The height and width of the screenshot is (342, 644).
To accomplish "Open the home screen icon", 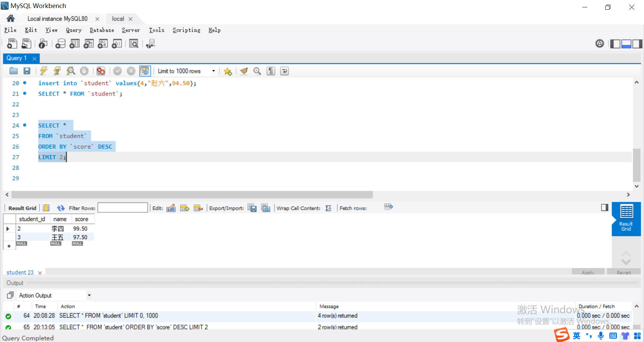I will tap(11, 18).
